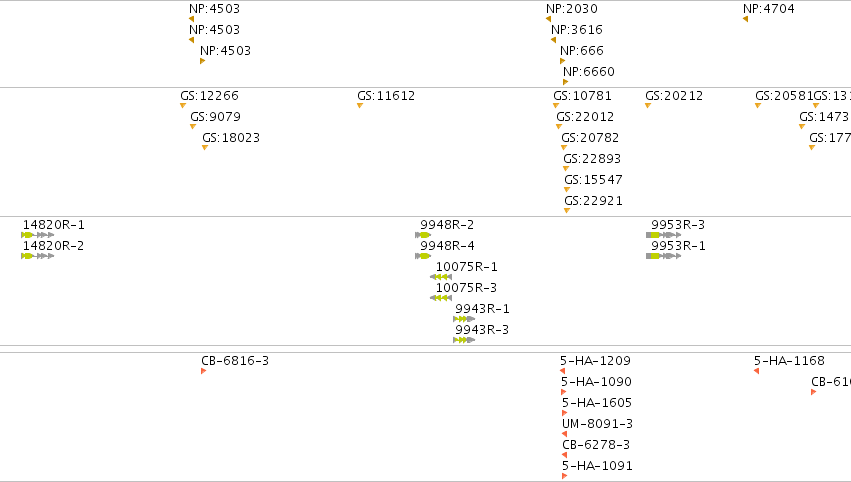
Task: Click the triangle marker for GS:9079
Action: tap(193, 127)
